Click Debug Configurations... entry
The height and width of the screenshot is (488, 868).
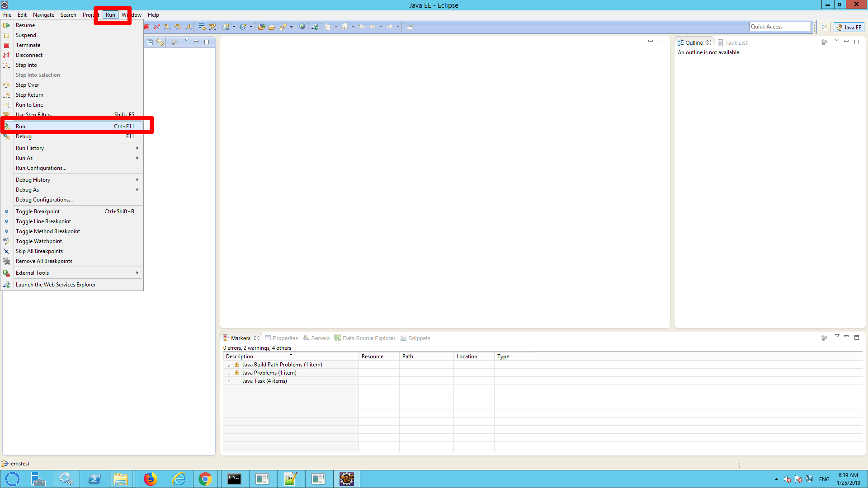coord(72,200)
